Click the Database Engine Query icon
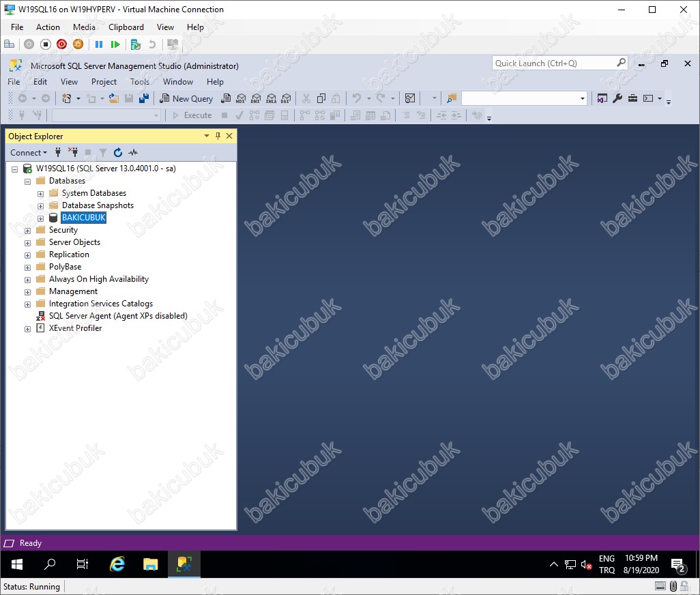The image size is (700, 595). 226,99
